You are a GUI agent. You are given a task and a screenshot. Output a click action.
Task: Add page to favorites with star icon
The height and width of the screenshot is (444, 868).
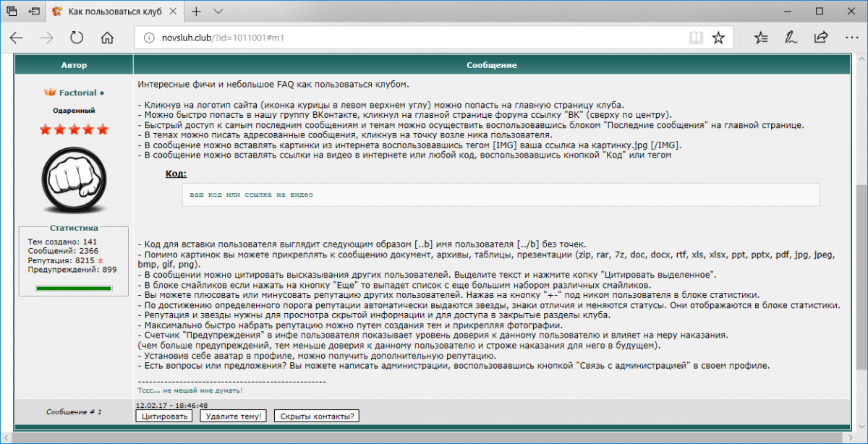(718, 38)
